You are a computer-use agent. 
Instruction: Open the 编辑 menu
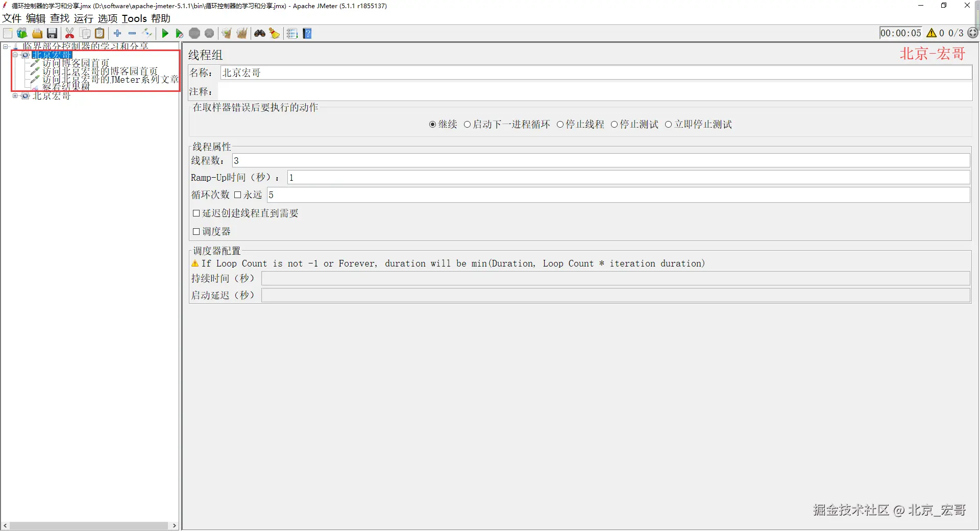pos(36,18)
